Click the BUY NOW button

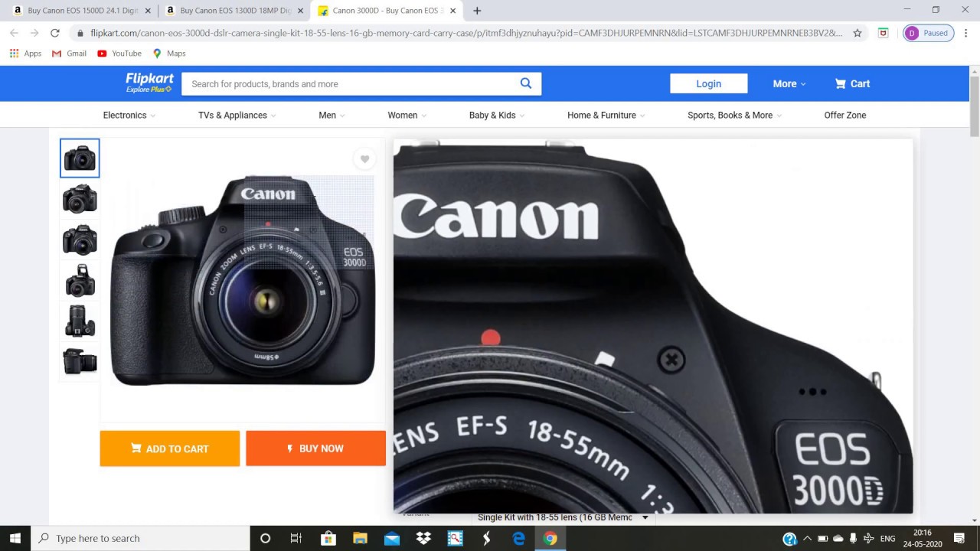(x=315, y=448)
